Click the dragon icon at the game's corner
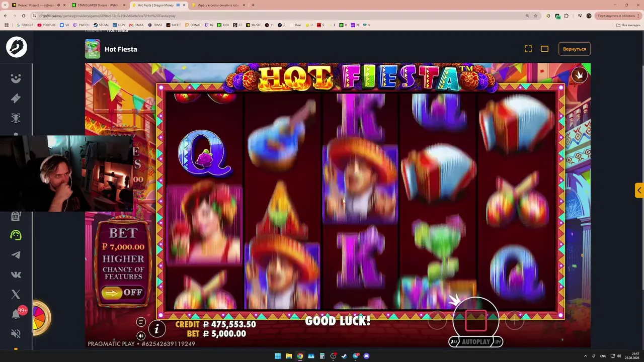Screen dimensions: 644x362 (579, 75)
